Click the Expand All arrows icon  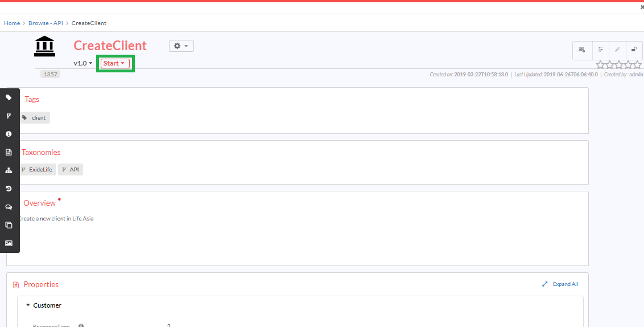tap(545, 284)
